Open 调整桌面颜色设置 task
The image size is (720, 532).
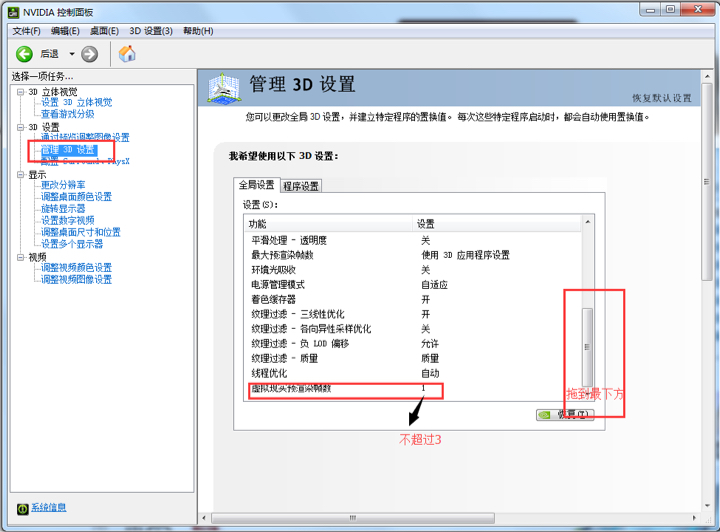[76, 196]
